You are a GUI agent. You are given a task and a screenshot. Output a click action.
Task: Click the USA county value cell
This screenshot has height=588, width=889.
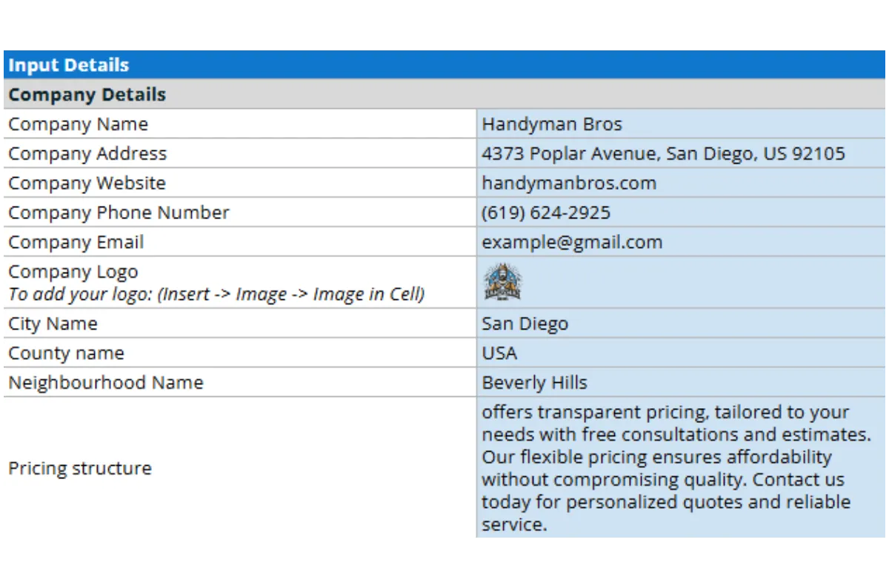tap(682, 353)
